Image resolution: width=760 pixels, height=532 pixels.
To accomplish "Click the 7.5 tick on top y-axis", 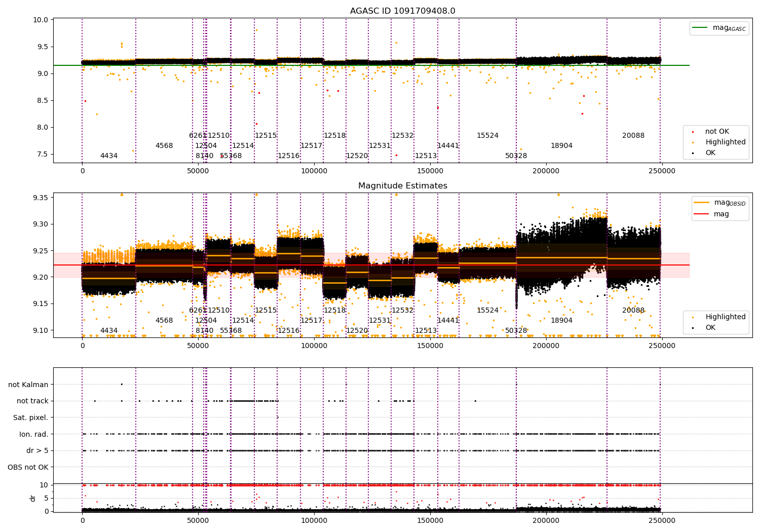I will coord(44,155).
